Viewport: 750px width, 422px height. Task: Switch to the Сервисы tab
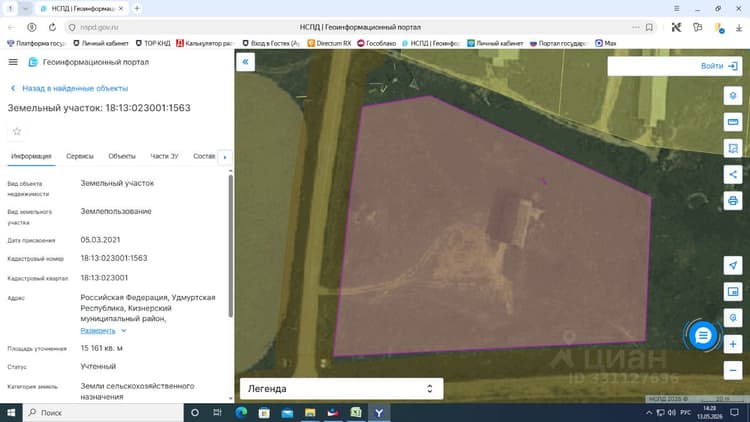[80, 156]
